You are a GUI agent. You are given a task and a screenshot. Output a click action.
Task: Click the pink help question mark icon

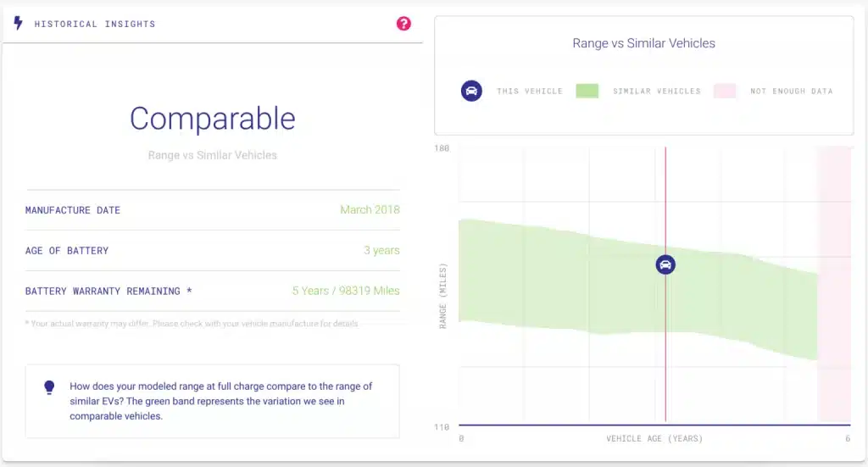pos(403,24)
